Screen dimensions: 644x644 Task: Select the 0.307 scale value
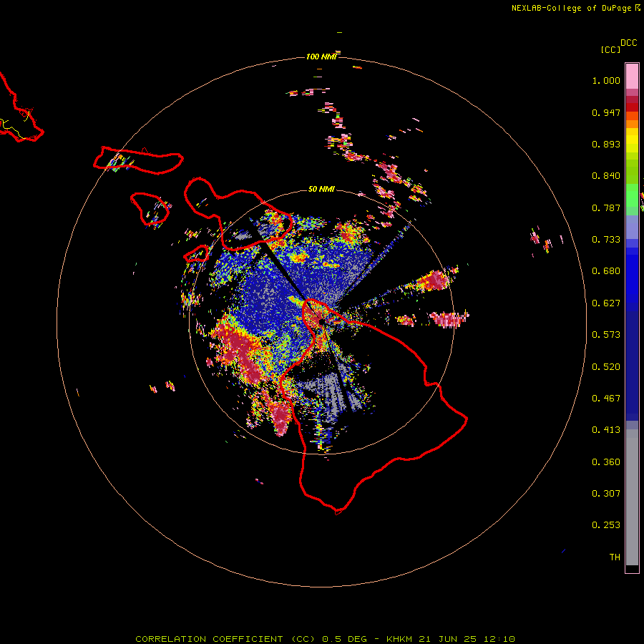click(606, 494)
